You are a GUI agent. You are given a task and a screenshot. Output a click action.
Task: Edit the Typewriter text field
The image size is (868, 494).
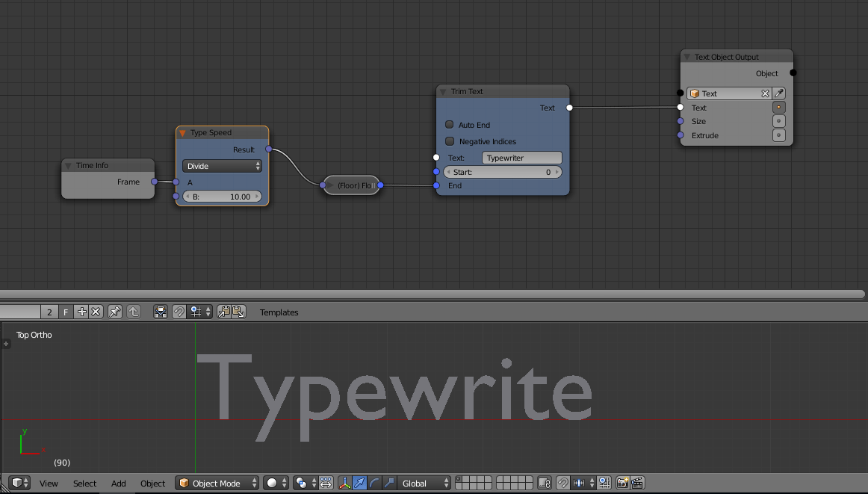coord(521,157)
